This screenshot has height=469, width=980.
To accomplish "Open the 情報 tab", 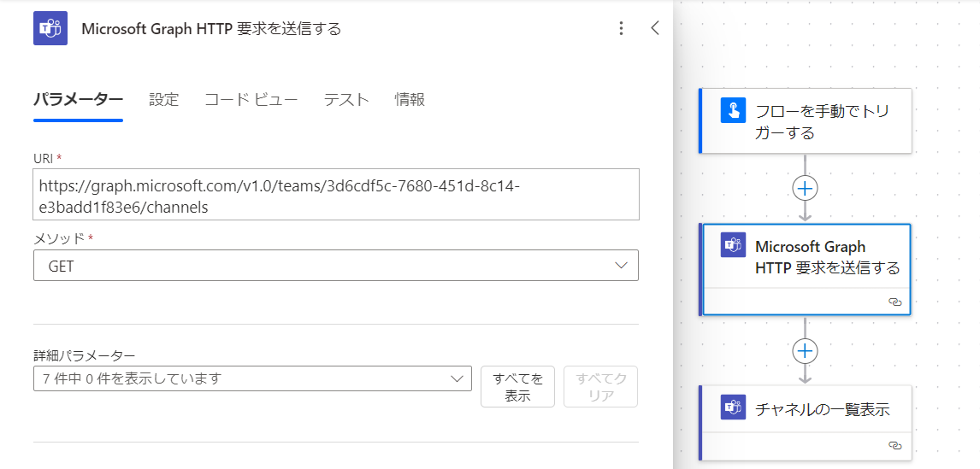I will pyautogui.click(x=410, y=99).
